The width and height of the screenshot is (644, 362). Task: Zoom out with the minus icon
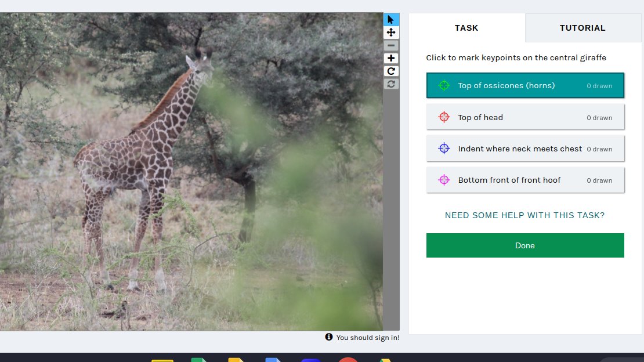pyautogui.click(x=390, y=45)
